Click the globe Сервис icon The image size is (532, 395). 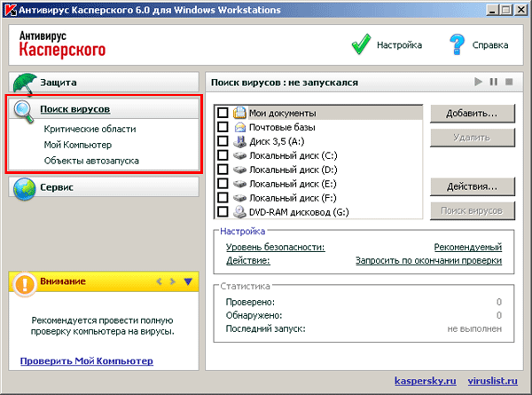tap(25, 188)
